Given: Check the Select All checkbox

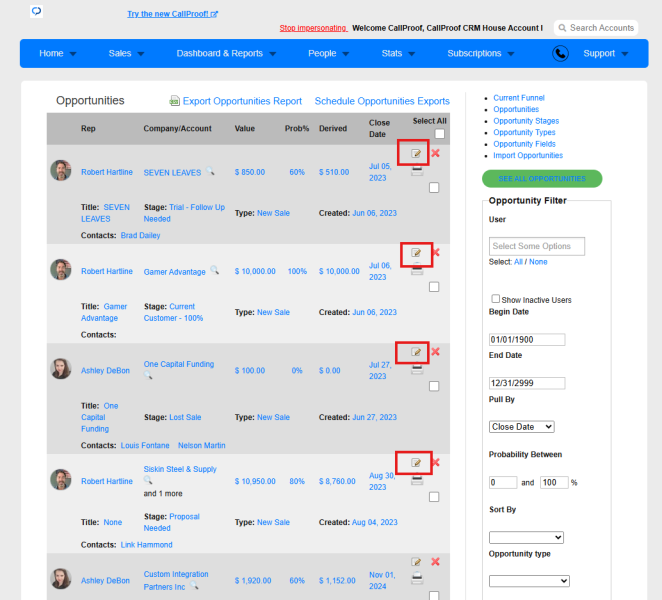Looking at the screenshot, I should click(x=440, y=134).
